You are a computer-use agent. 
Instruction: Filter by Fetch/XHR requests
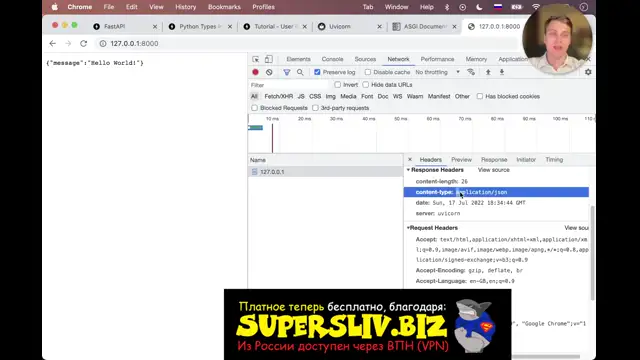[278, 96]
